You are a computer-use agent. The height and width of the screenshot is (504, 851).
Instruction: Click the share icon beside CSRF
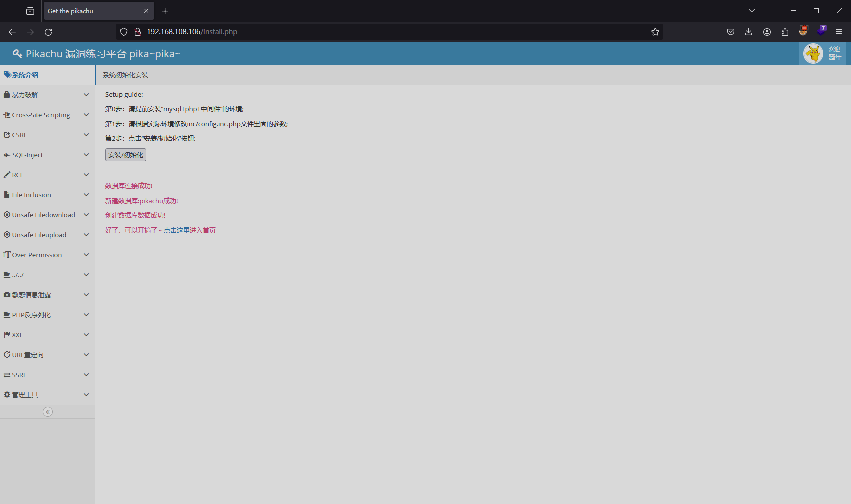click(x=7, y=135)
